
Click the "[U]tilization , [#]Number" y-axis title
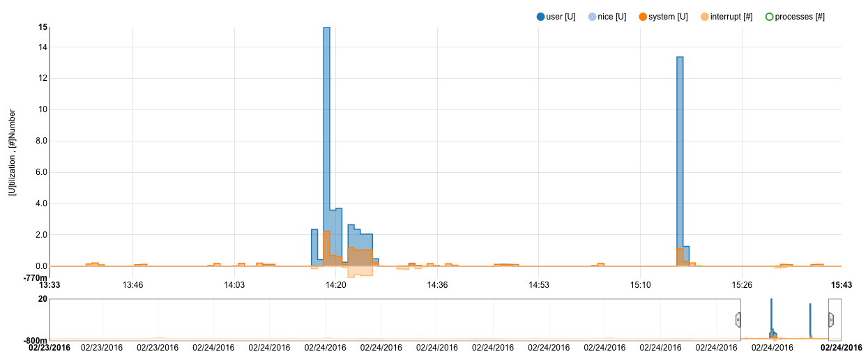(x=13, y=152)
